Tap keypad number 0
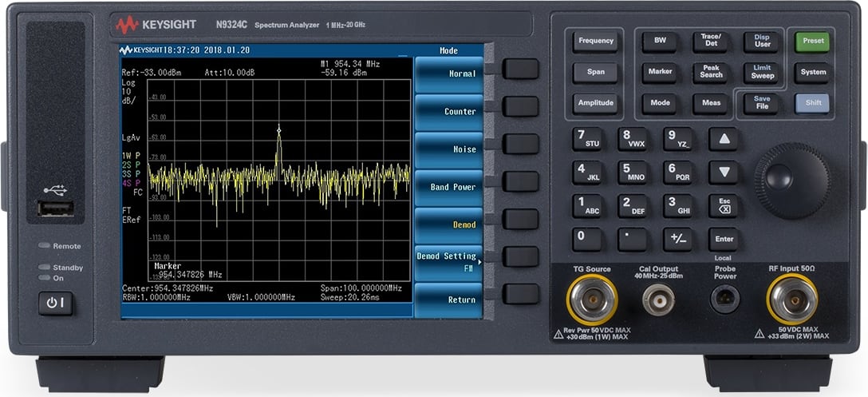868x397 pixels. click(588, 239)
